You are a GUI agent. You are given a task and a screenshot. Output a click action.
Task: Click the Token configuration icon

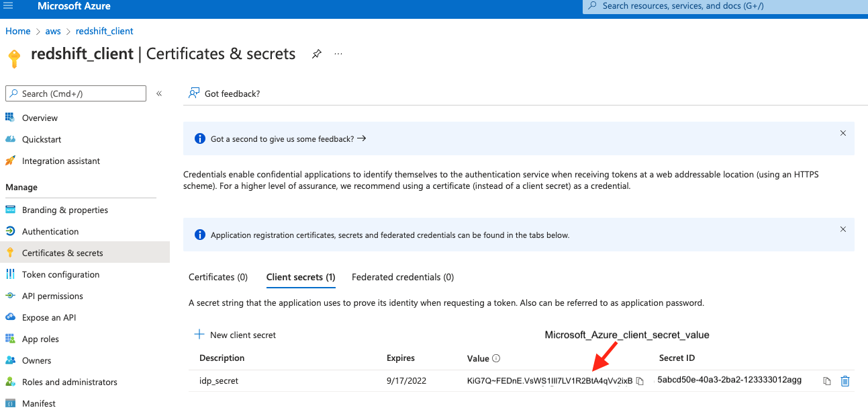click(x=10, y=274)
